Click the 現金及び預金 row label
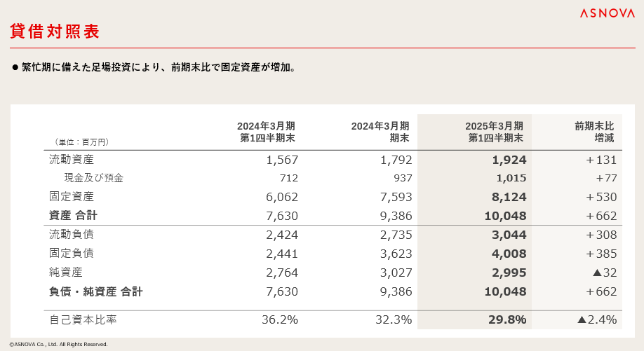Viewport: 644px width, 351px height. 93,178
